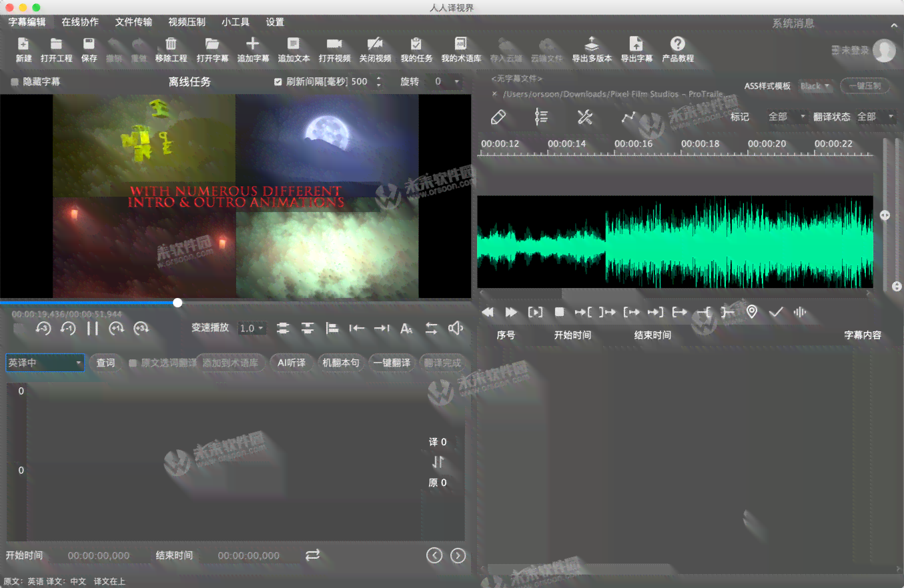The image size is (904, 588).
Task: Click the 查词 button
Action: click(x=105, y=363)
